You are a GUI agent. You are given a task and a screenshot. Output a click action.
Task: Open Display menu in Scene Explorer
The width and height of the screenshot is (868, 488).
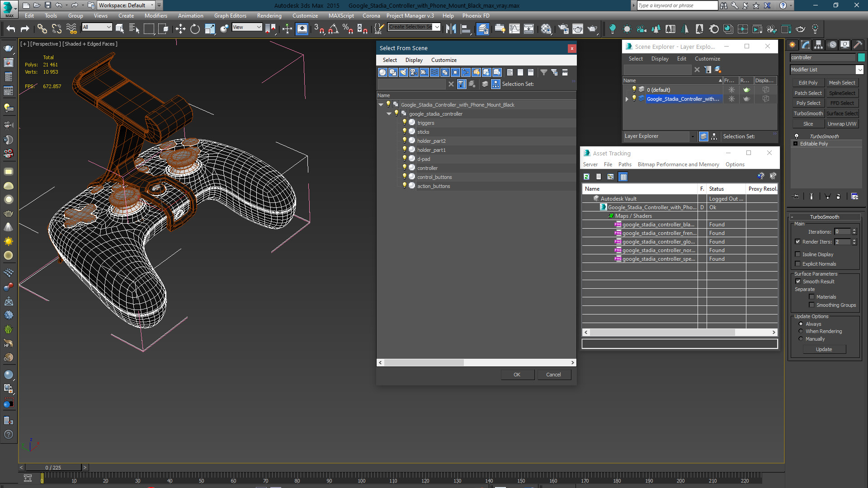point(660,59)
